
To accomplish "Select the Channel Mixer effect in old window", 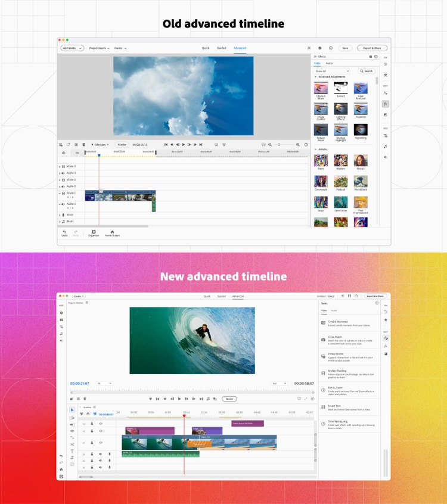I will click(321, 90).
